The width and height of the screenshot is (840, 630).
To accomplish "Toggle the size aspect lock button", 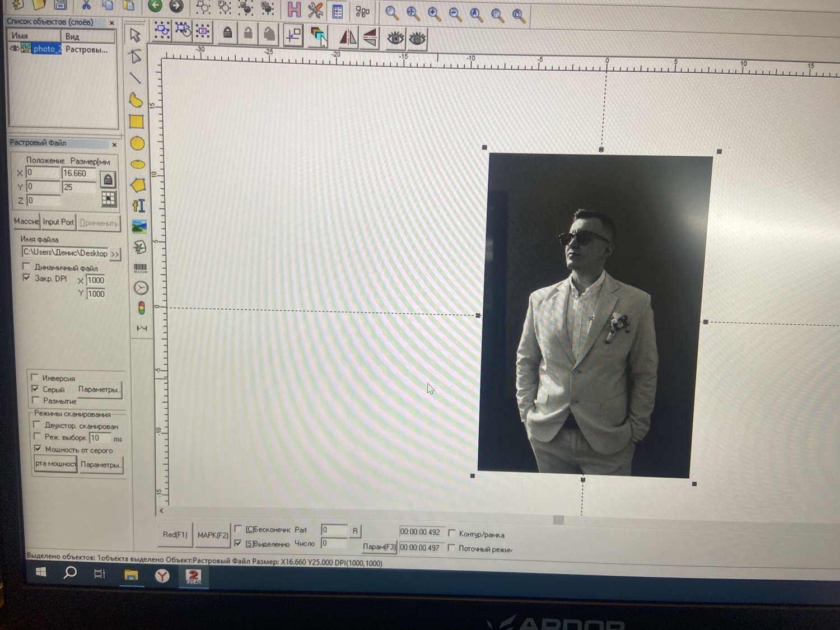I will point(108,180).
